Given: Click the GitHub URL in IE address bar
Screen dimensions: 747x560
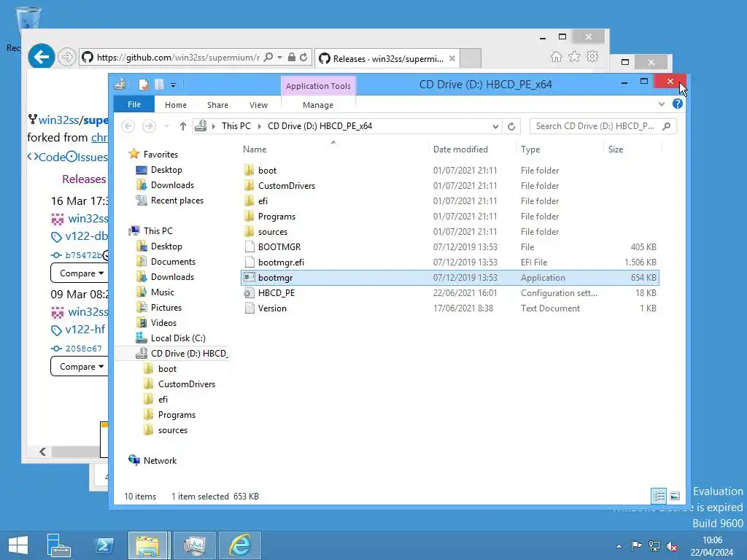Looking at the screenshot, I should coord(178,58).
